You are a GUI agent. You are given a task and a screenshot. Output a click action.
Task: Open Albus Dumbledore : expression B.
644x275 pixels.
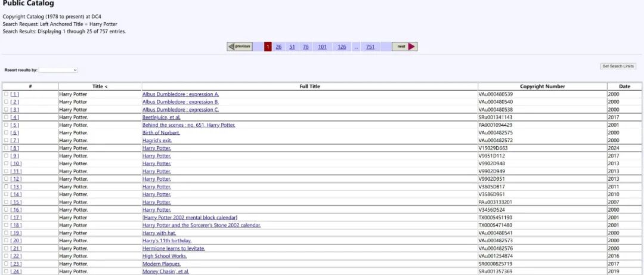point(181,102)
